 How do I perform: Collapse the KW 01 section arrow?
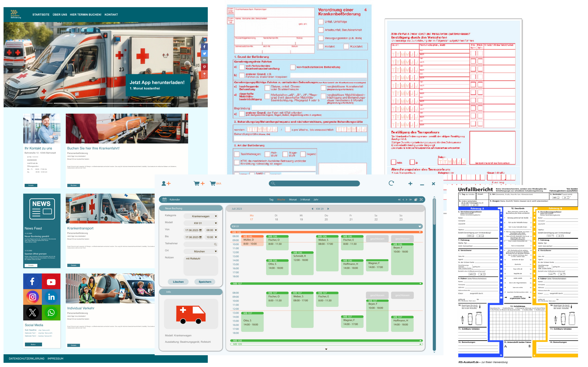[x=420, y=227]
